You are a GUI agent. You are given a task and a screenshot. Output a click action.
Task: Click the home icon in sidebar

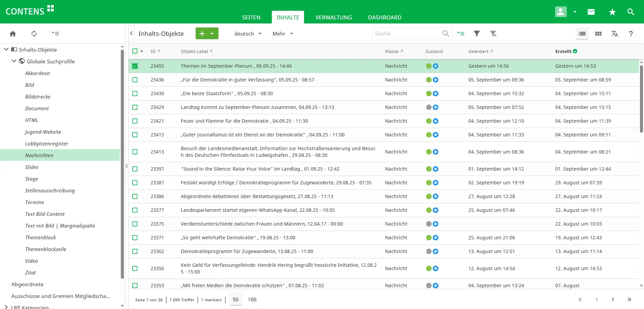tap(13, 34)
